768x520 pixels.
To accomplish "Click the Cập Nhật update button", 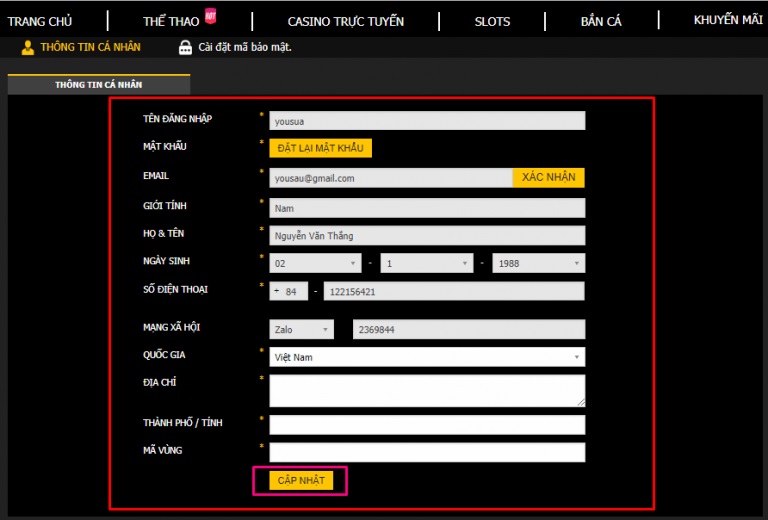I will [301, 481].
